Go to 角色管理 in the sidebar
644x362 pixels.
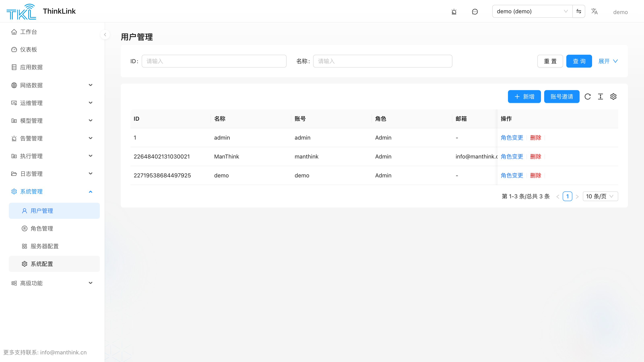coord(54,229)
